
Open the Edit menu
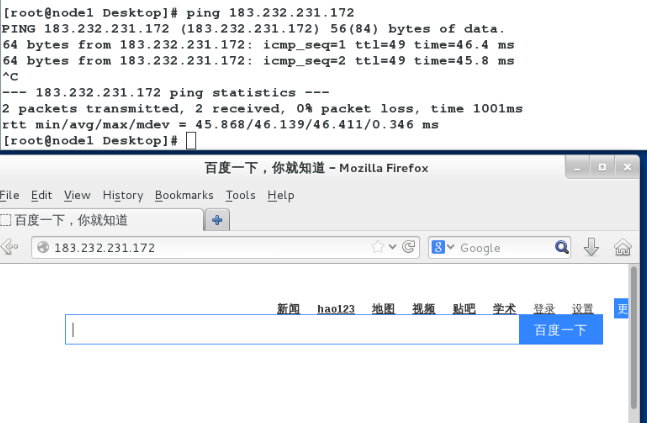tap(42, 195)
